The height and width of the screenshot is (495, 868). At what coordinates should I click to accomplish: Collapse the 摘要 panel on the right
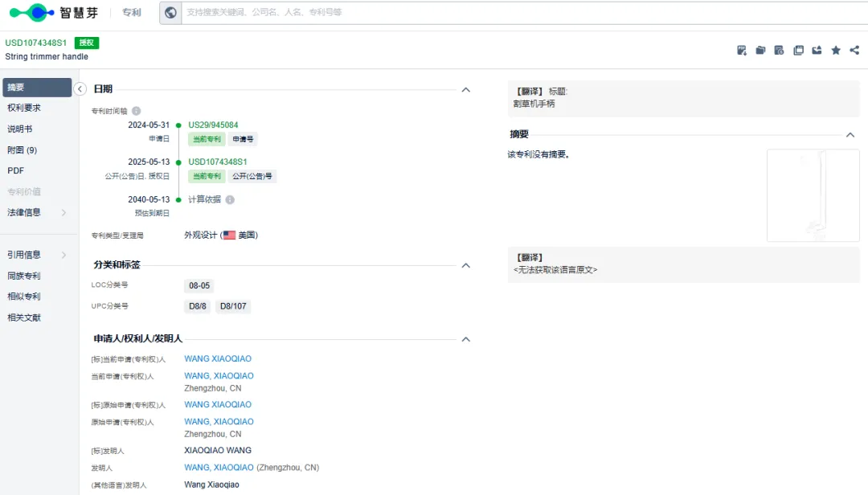(850, 135)
